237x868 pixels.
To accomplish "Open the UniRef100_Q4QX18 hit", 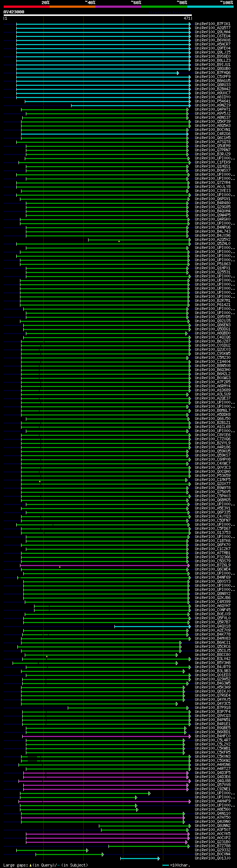I will [213, 626].
